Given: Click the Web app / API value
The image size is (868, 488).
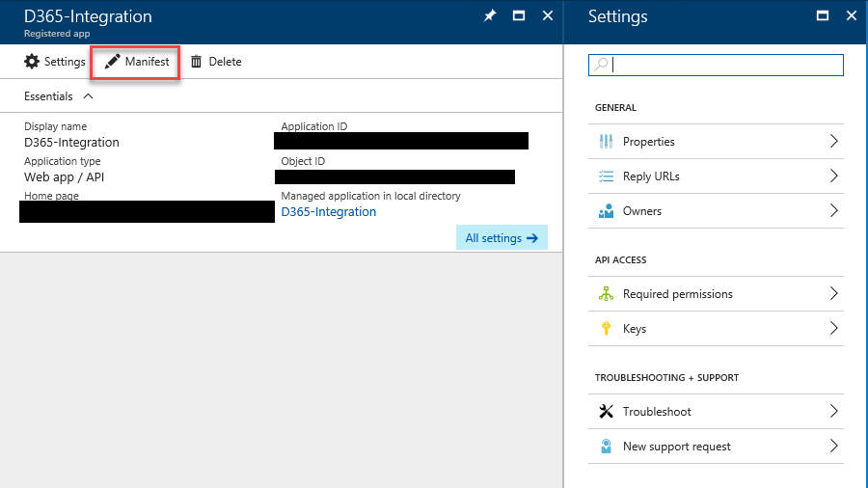Looking at the screenshot, I should click(x=64, y=177).
